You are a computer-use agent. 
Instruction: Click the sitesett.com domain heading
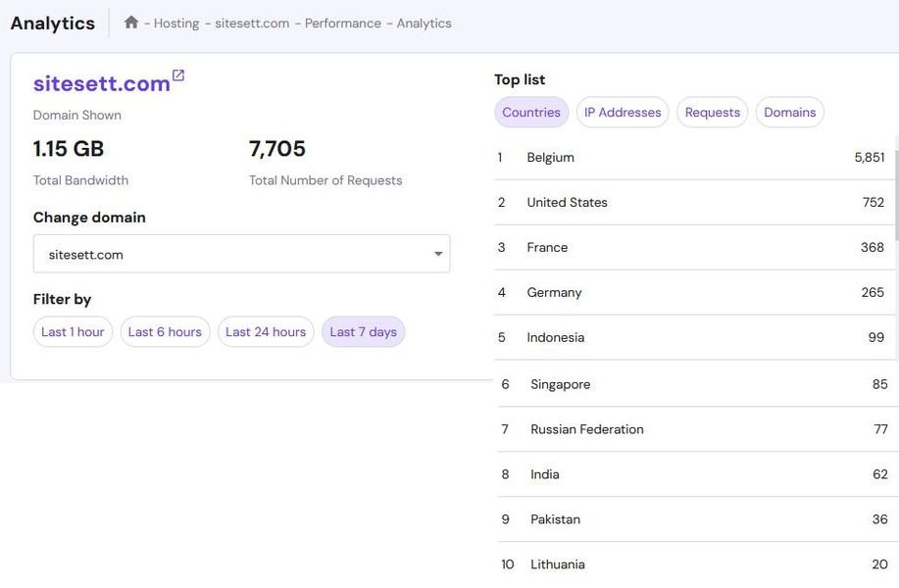click(102, 84)
